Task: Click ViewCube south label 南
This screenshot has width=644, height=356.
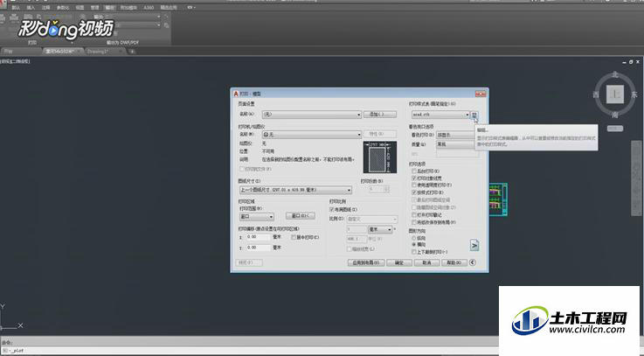Action: click(x=615, y=115)
